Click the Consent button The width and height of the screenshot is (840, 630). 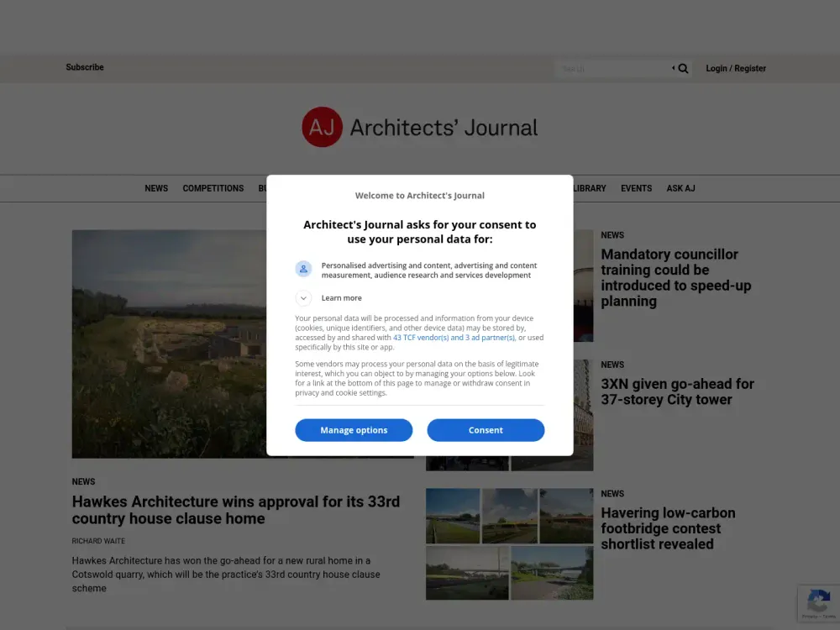click(x=486, y=429)
